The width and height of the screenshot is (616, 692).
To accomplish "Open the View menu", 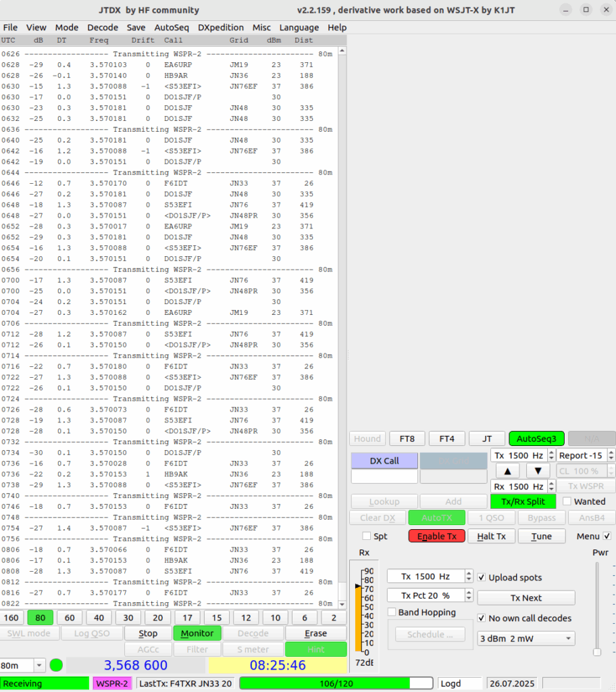I will click(x=36, y=27).
